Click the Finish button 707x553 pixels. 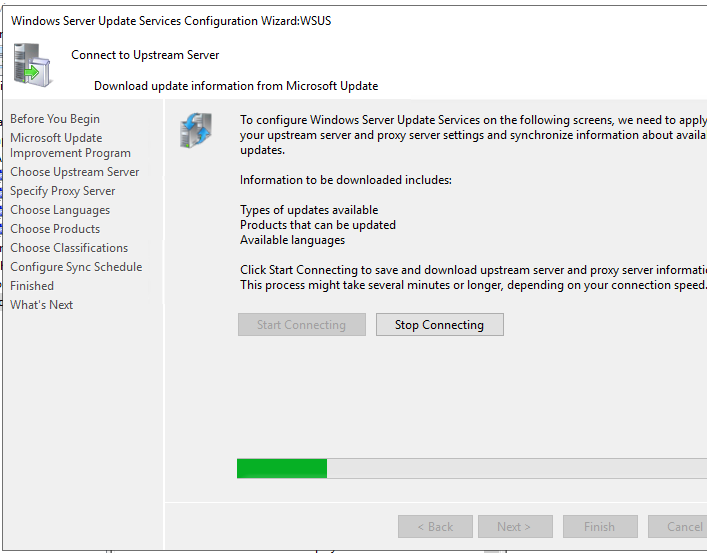pyautogui.click(x=599, y=527)
